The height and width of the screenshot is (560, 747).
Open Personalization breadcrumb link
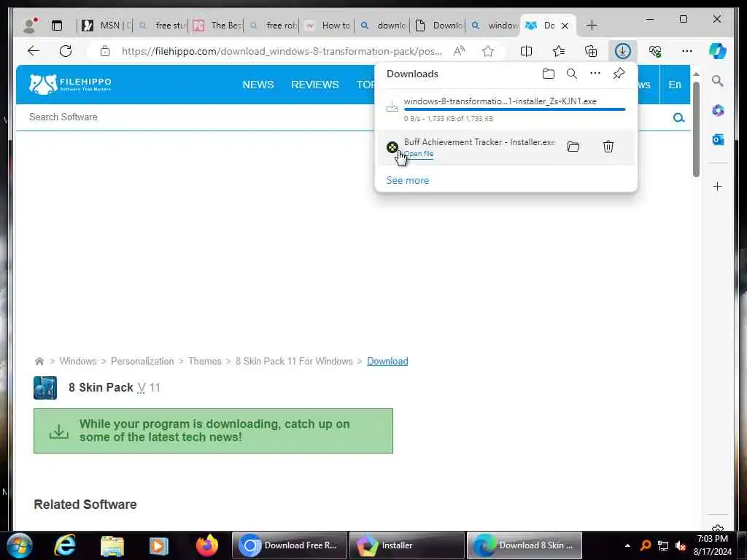click(x=142, y=362)
